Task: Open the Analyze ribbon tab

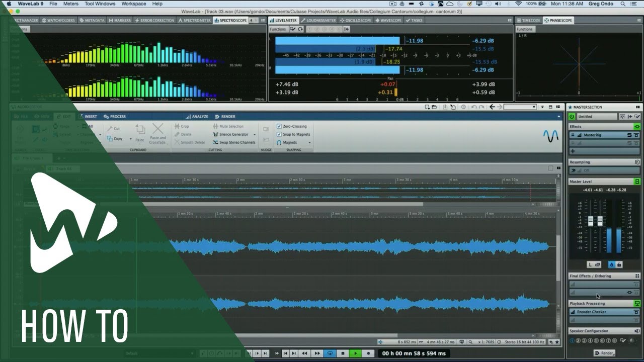Action: [x=197, y=117]
